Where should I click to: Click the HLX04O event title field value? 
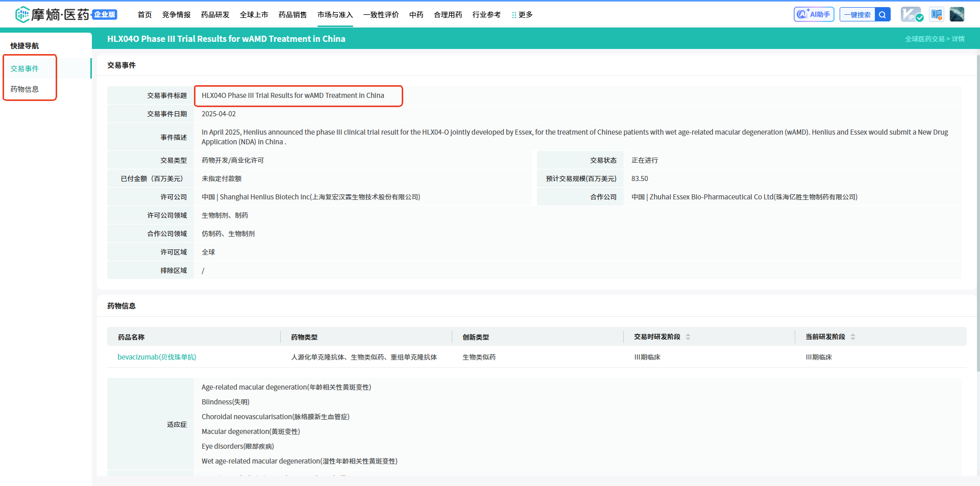coord(293,95)
